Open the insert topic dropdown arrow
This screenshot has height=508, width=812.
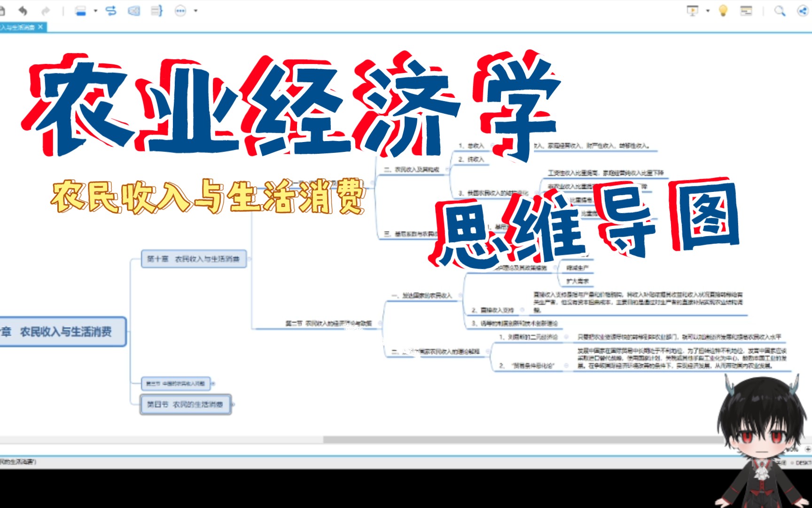[95, 11]
